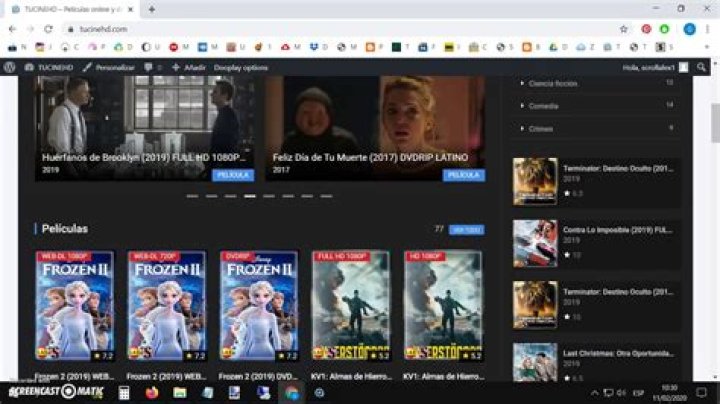Open the Ciencia ficción genre link
The width and height of the screenshot is (720, 404).
[x=553, y=84]
